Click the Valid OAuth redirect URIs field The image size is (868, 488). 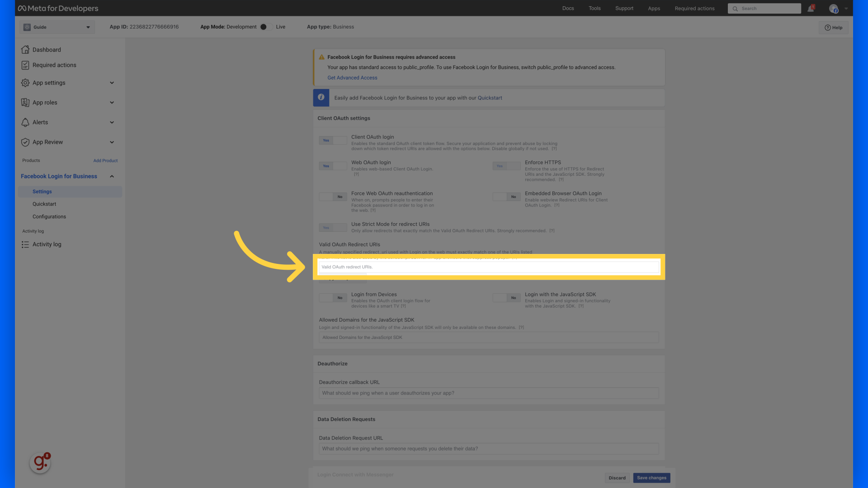point(489,267)
